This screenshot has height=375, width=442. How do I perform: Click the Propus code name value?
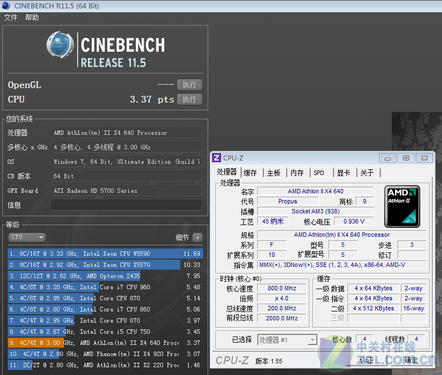coord(287,201)
